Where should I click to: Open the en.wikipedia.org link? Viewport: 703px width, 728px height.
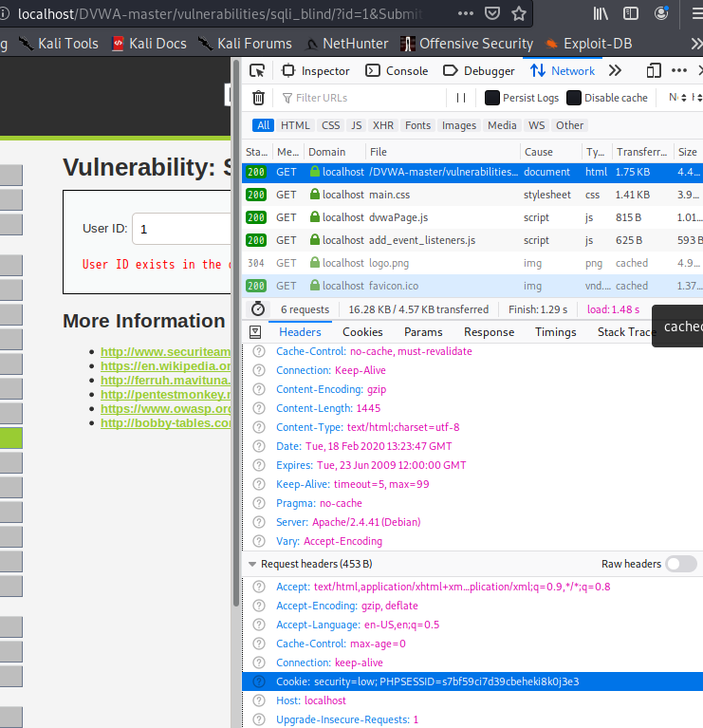point(166,365)
